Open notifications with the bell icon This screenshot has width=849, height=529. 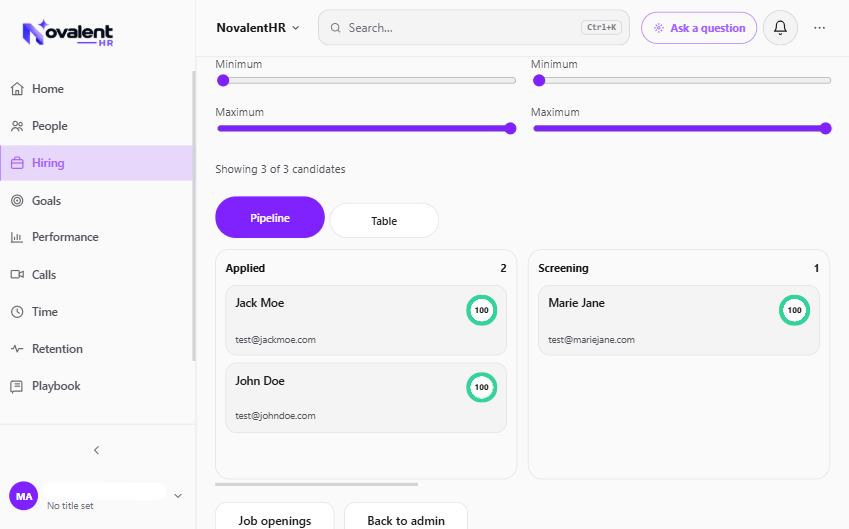(x=780, y=28)
